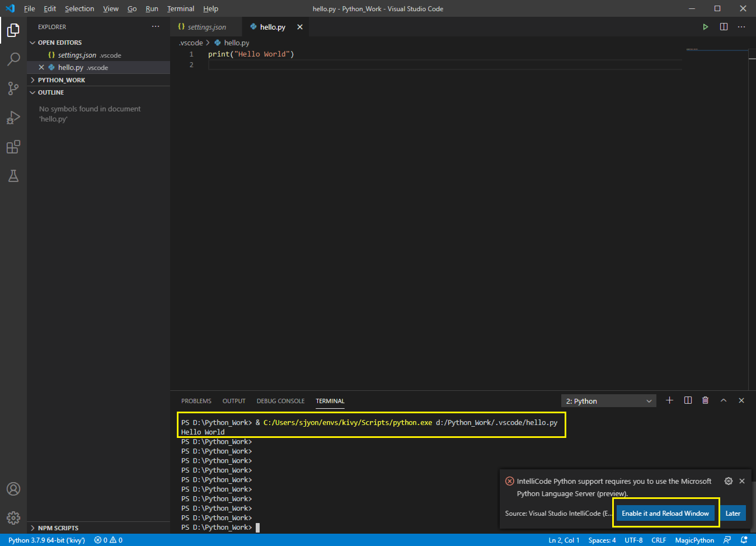Screen dimensions: 756x546
Task: Open settings.json in Open Editors
Action: [x=98, y=55]
